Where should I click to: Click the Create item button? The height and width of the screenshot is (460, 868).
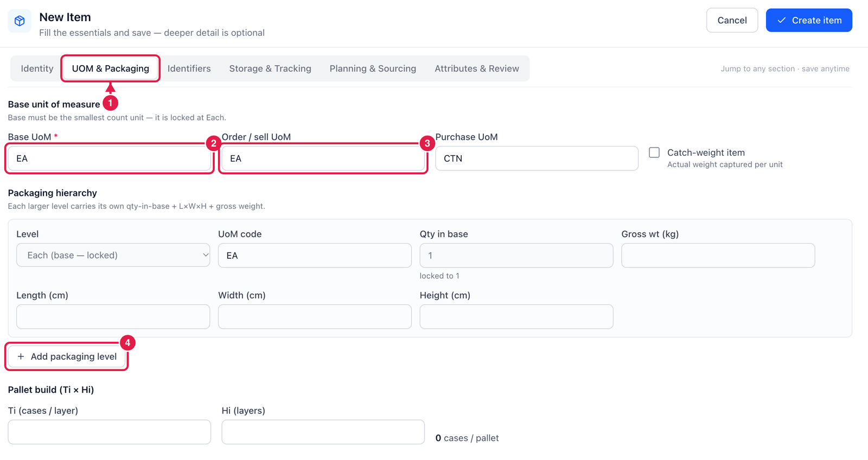[x=809, y=20]
